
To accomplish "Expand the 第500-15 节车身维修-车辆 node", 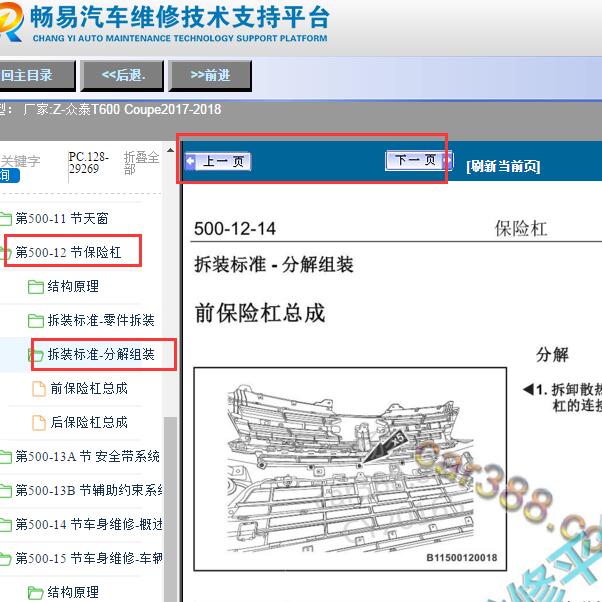I will pyautogui.click(x=89, y=558).
